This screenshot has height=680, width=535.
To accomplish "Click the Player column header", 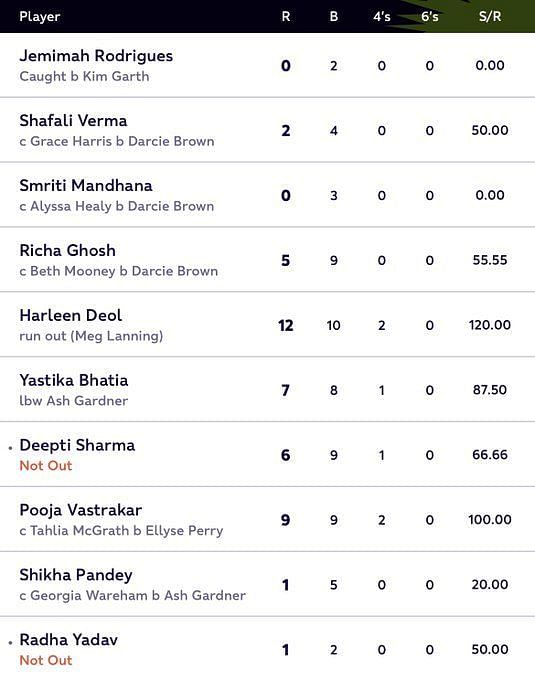I will pos(39,16).
